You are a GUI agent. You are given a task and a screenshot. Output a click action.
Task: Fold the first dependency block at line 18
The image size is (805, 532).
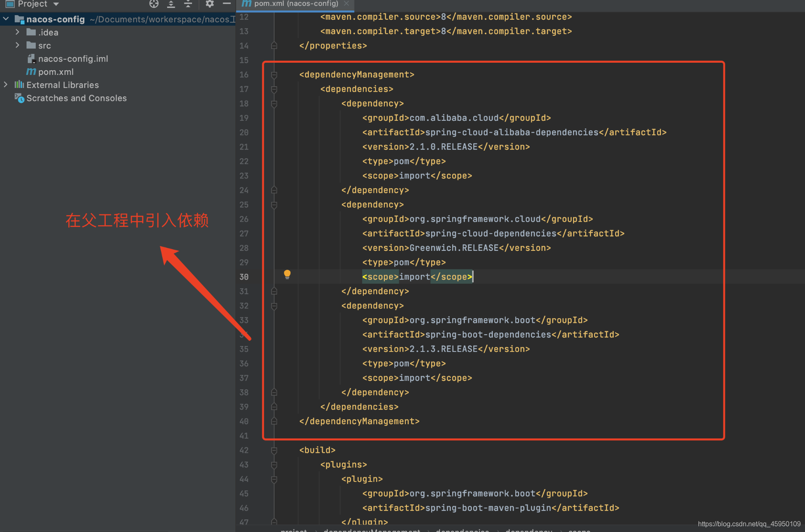pyautogui.click(x=274, y=104)
